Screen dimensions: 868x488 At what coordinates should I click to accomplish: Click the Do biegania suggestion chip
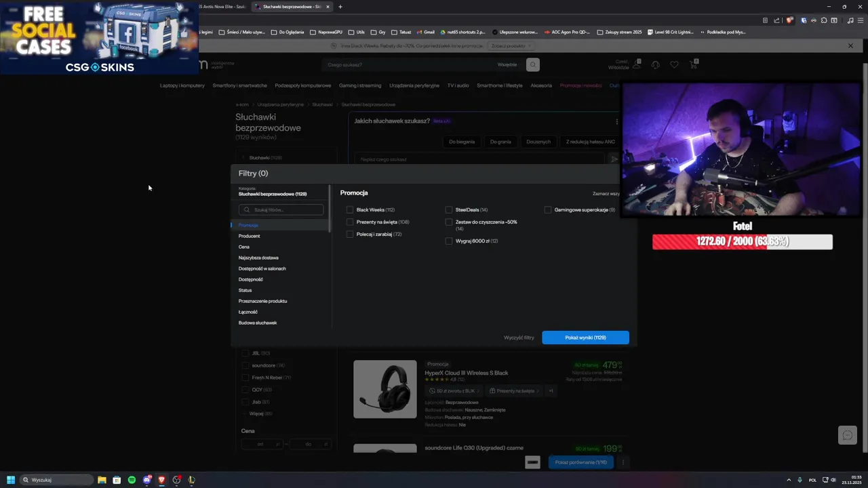click(462, 142)
